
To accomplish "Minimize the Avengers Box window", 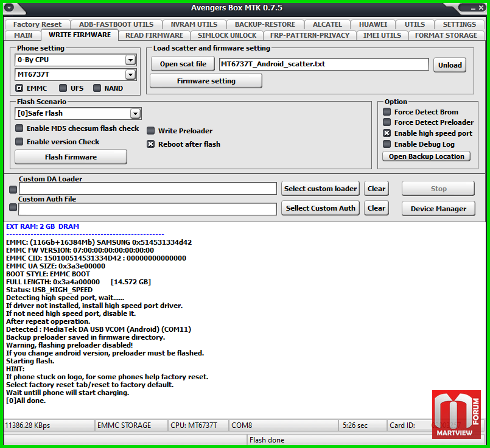I will (x=473, y=9).
